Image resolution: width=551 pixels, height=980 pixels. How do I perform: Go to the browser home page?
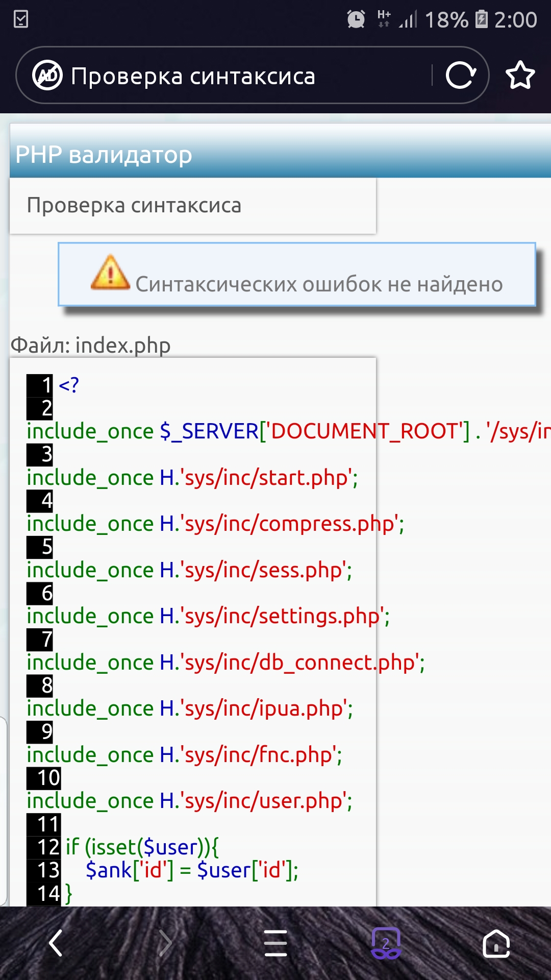point(496,943)
